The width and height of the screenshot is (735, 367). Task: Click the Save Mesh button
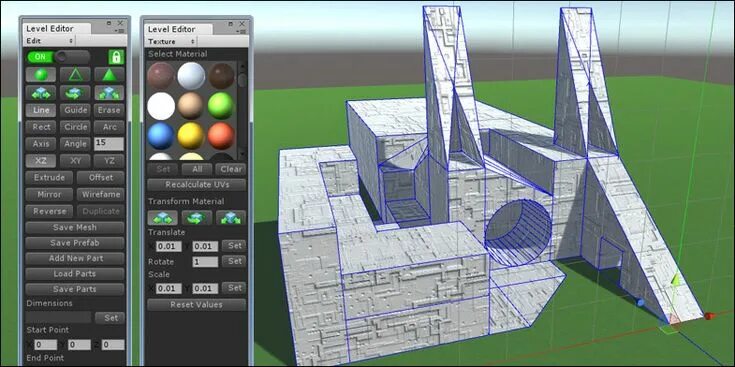(x=75, y=228)
